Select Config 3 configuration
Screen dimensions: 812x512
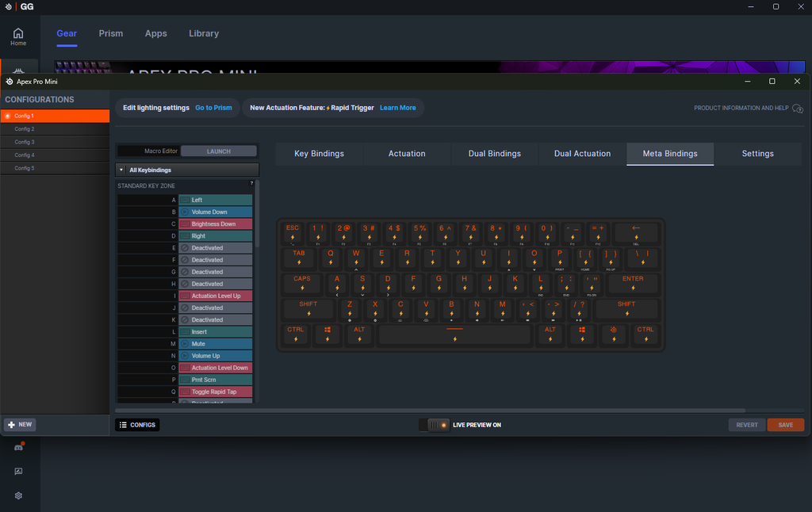55,142
